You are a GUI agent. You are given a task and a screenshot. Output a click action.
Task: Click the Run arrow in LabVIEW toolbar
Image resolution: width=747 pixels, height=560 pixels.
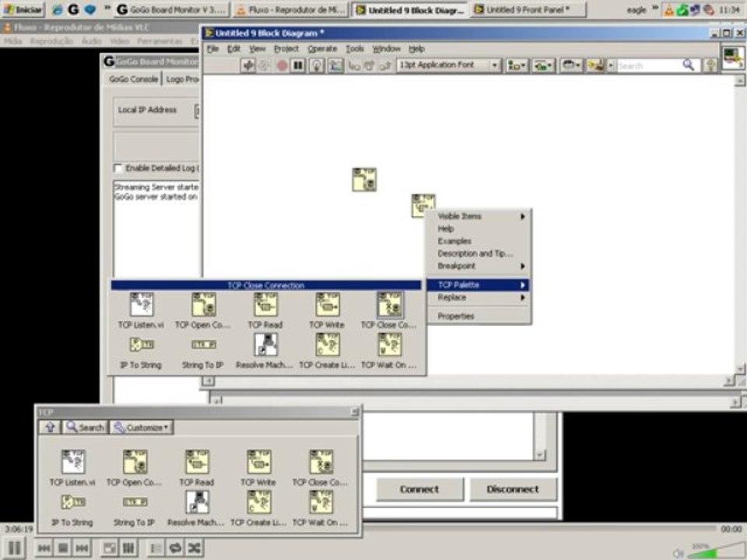(247, 65)
